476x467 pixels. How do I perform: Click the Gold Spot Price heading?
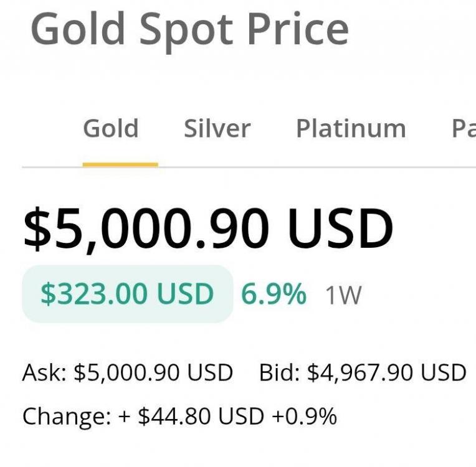[190, 29]
